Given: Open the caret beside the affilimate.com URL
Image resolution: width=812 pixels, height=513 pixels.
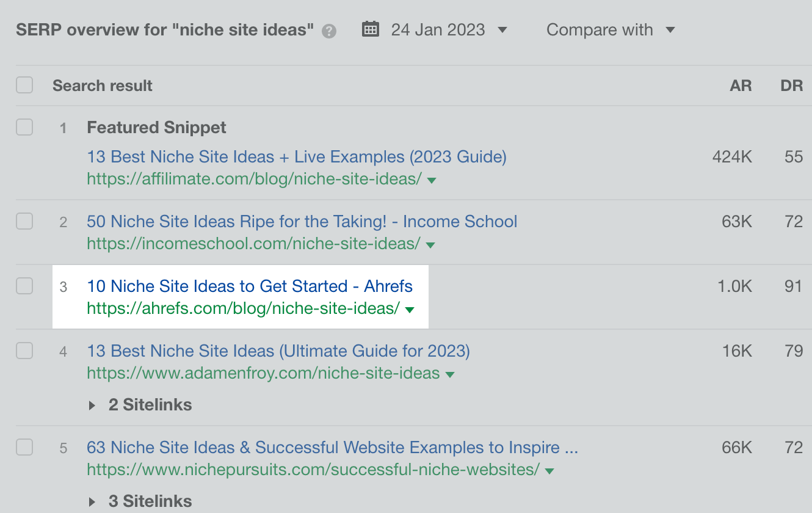Looking at the screenshot, I should (431, 180).
